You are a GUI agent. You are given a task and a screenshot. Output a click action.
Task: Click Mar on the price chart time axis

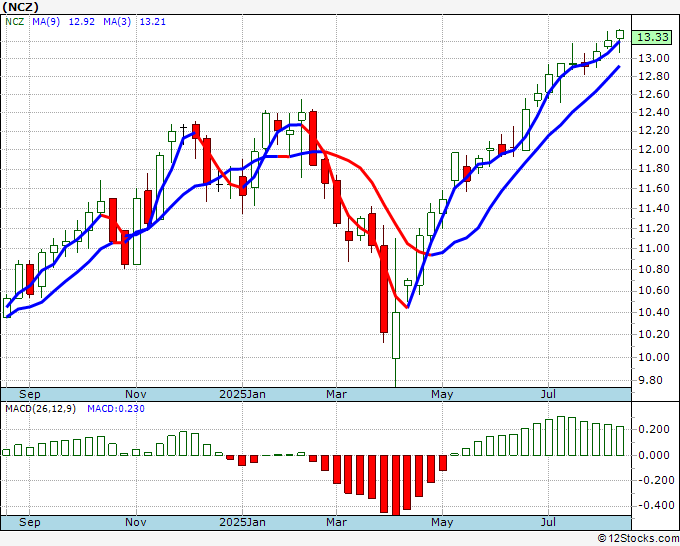pos(337,394)
